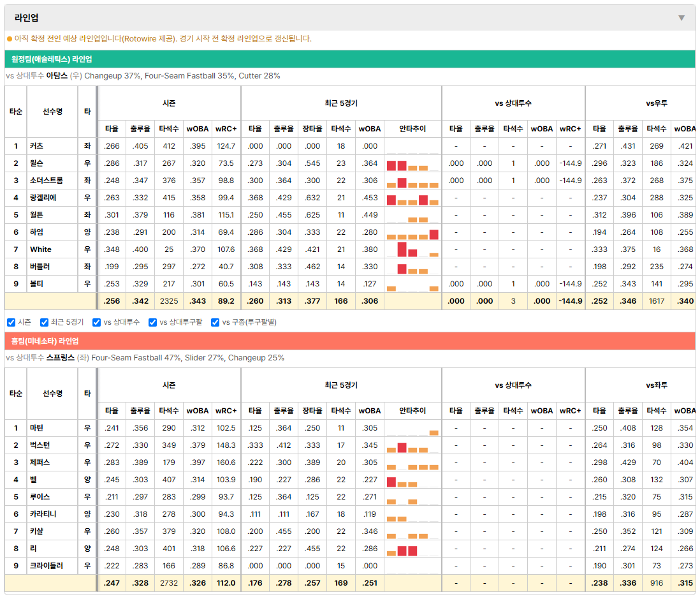The image size is (700, 599).
Task: Click 벨's hit trend bar chart
Action: 412,480
